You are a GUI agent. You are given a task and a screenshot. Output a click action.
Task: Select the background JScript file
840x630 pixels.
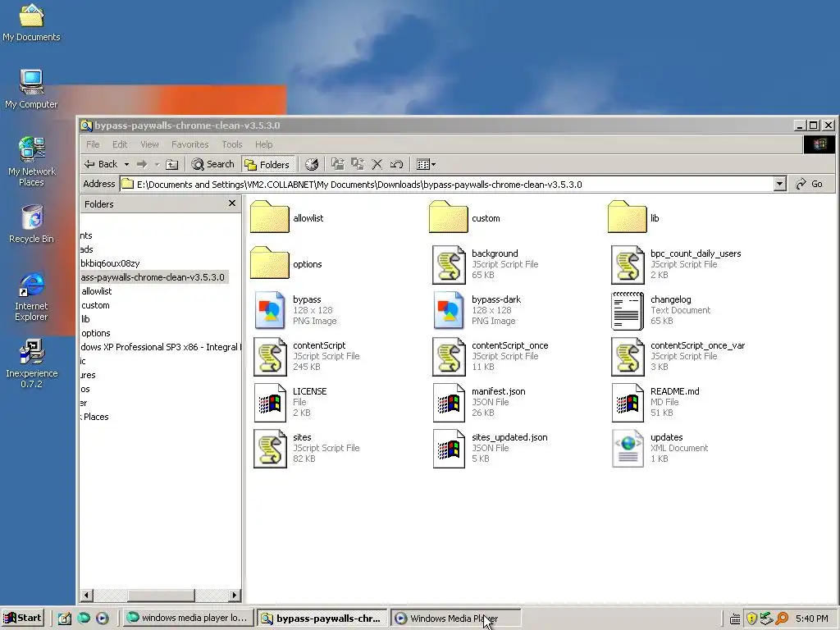pos(449,265)
